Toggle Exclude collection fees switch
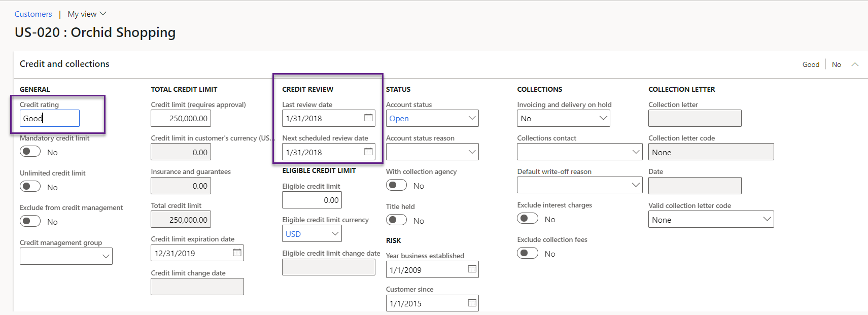The height and width of the screenshot is (315, 868). (528, 253)
